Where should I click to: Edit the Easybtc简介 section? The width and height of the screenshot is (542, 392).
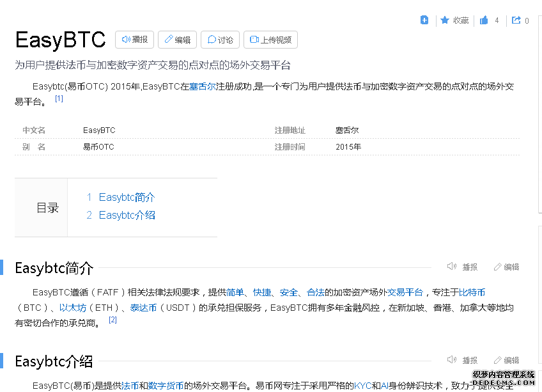click(506, 267)
